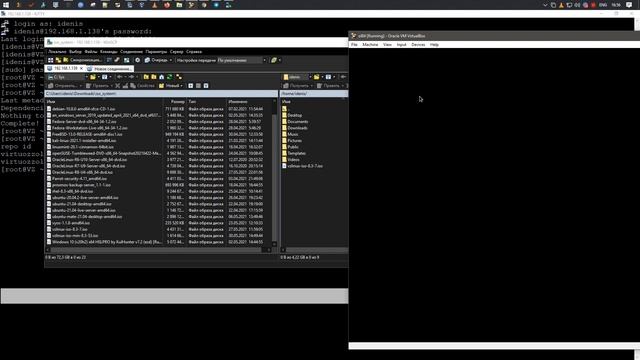The height and width of the screenshot is (360, 640).
Task: Open VirtualBox Devices menu
Action: (418, 44)
